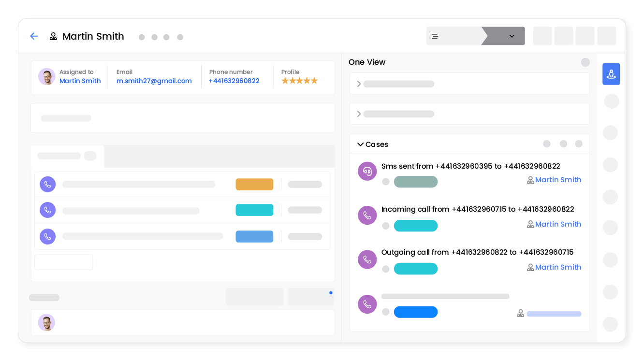Viewport: 644px width, 361px height.
Task: Click avatar thumbnail in bottom comment box
Action: point(46,322)
